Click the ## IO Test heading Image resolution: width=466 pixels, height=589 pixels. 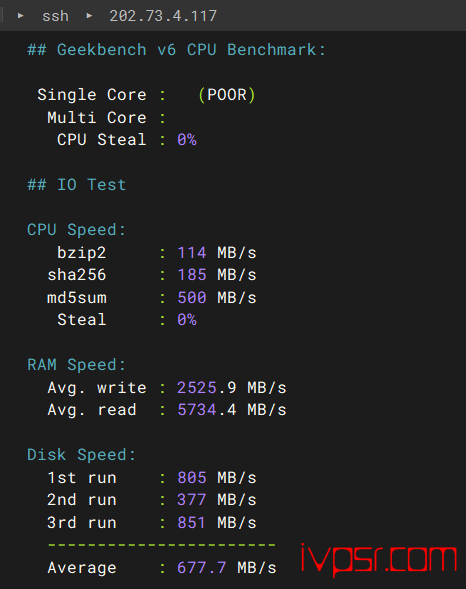[x=77, y=185]
